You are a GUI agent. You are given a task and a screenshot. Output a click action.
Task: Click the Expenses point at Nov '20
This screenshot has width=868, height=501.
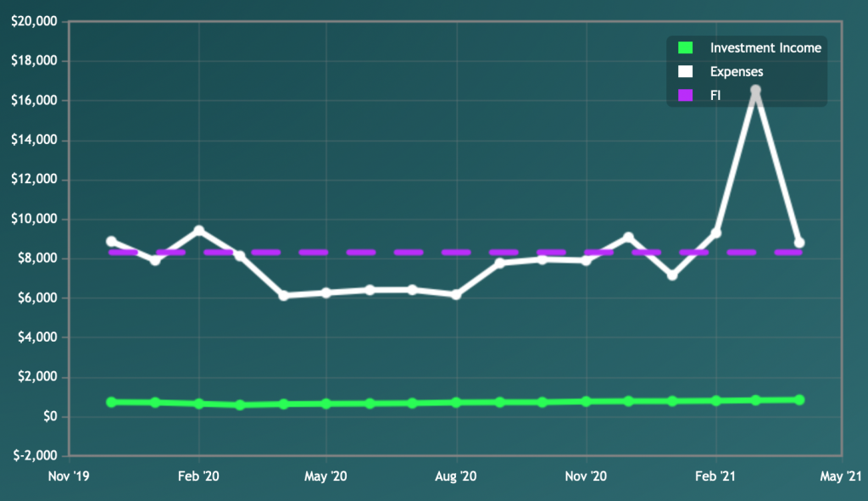[x=586, y=260]
